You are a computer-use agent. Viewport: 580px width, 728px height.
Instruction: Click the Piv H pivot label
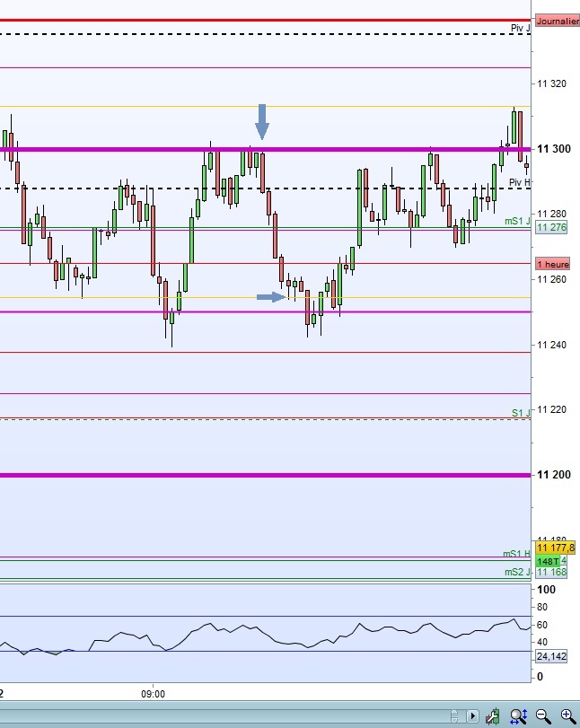pyautogui.click(x=520, y=182)
